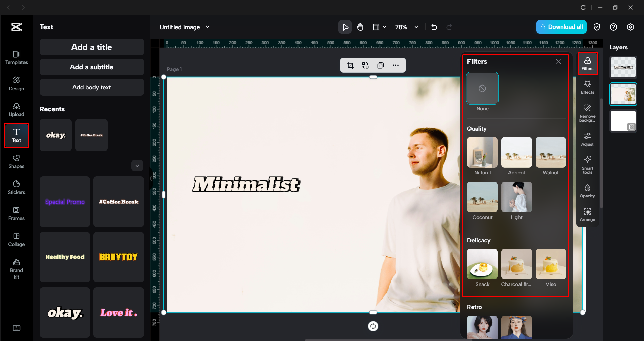Open the Stickers panel
Image resolution: width=644 pixels, height=341 pixels.
(x=16, y=187)
